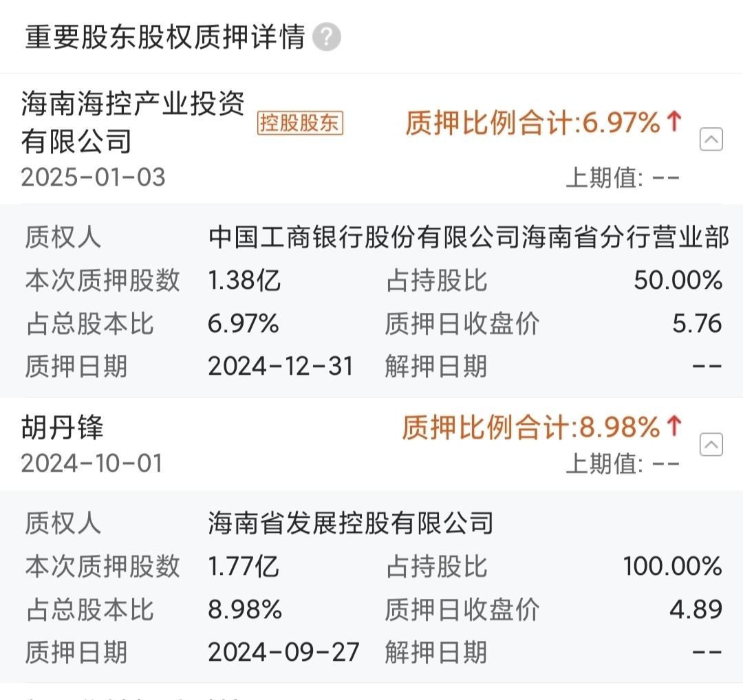Tap red arrow next to 质押比例合计:6.97%
This screenshot has width=743, height=700.
[674, 122]
